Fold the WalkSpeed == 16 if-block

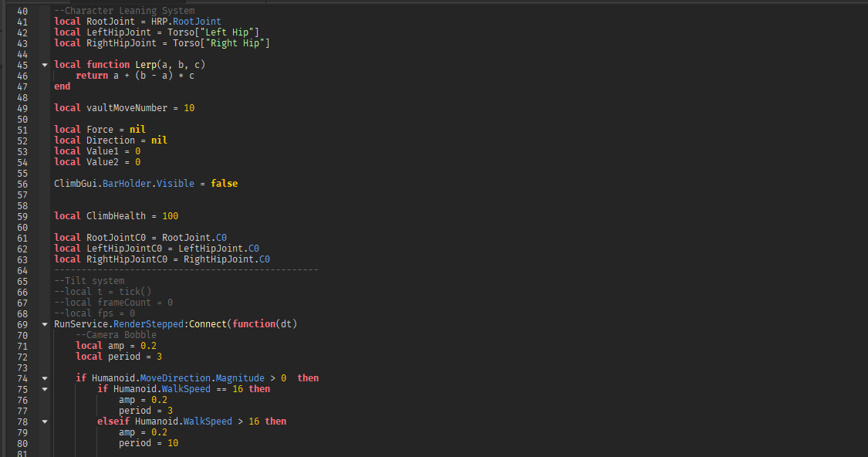[45, 389]
